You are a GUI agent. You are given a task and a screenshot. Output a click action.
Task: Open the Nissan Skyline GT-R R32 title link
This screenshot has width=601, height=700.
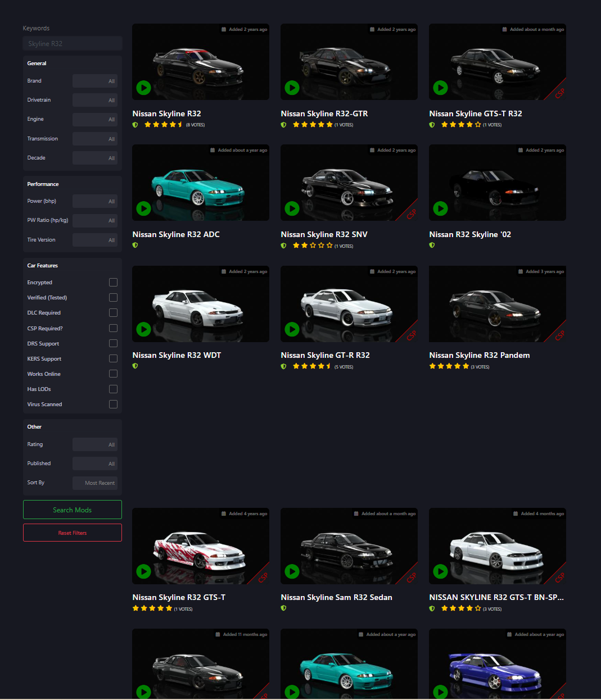[x=325, y=355]
